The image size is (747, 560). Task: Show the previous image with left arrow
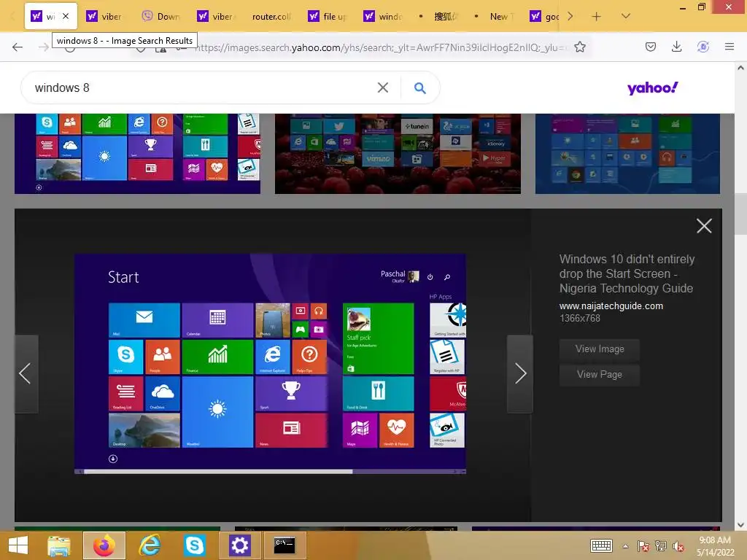tap(26, 374)
